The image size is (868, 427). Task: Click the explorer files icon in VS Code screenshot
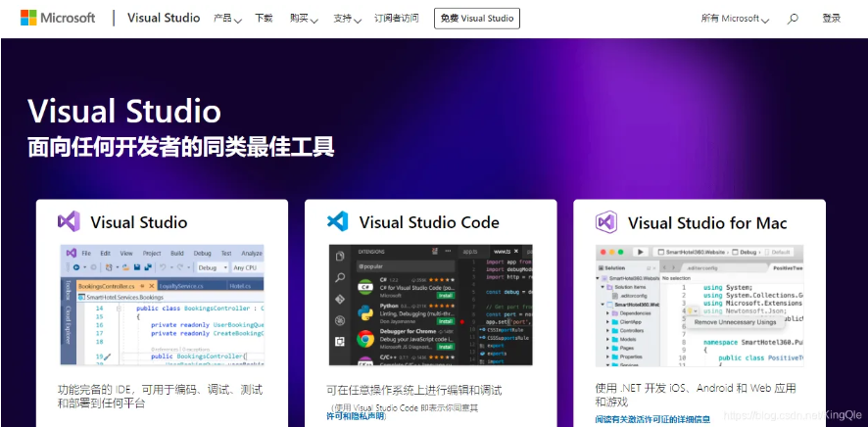click(341, 256)
